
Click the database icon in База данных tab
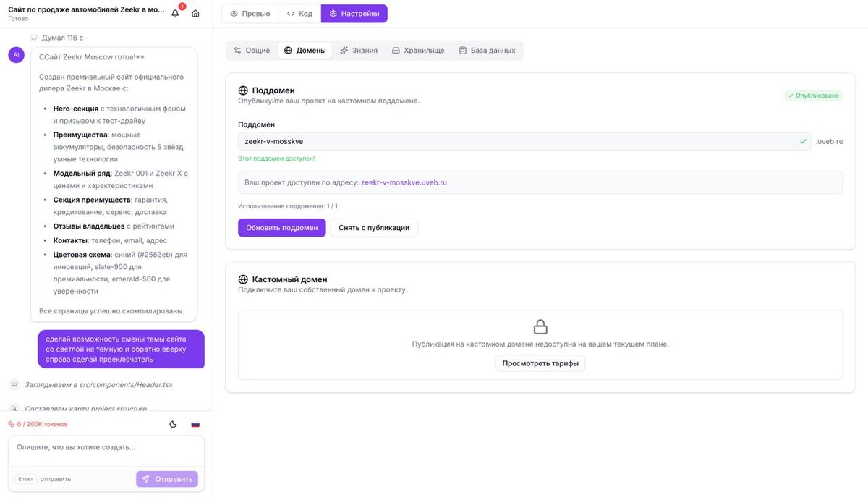(462, 51)
